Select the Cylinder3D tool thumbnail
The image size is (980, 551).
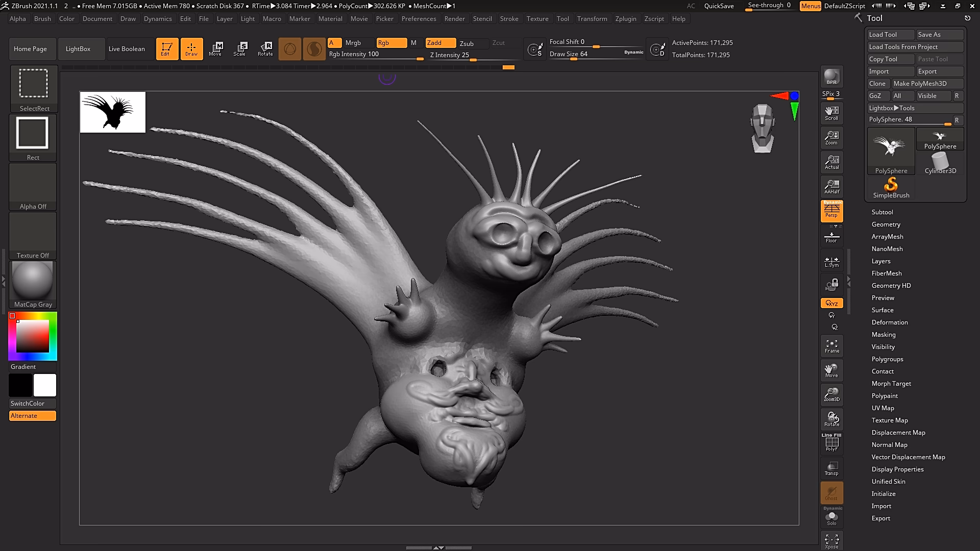940,163
